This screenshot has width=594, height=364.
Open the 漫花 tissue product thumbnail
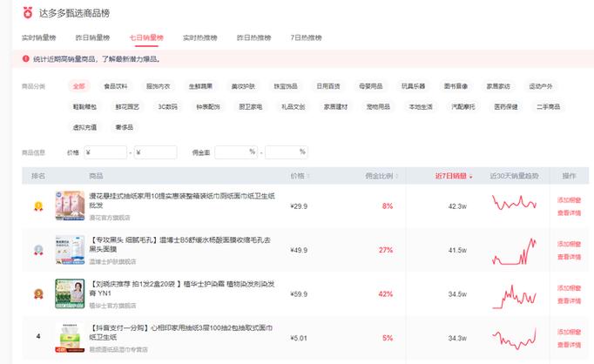[x=70, y=206]
